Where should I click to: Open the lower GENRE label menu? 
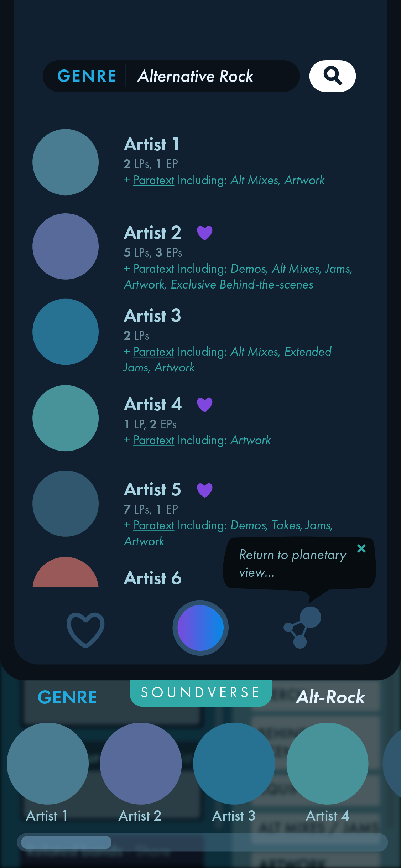[x=67, y=697]
